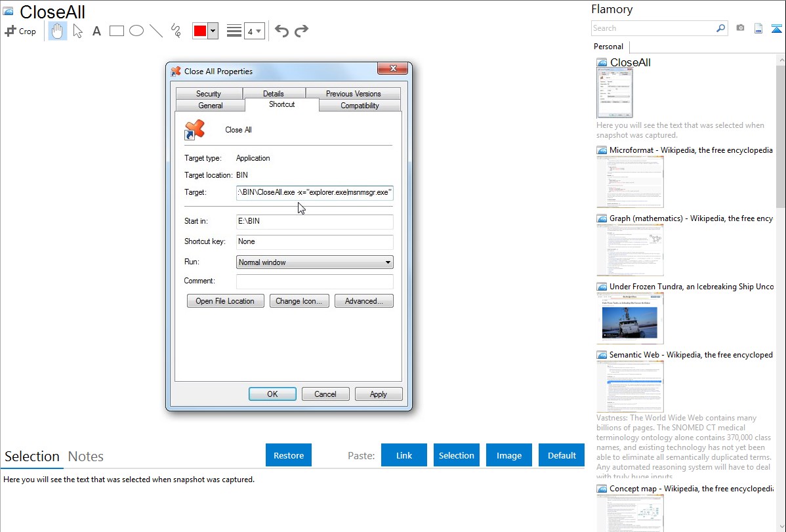Click the page document icon by search

758,28
